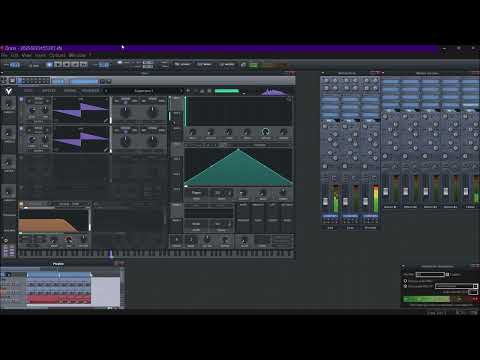Click the second text button in DAW toolbar
Screen dimensions: 480x360
tap(204, 64)
